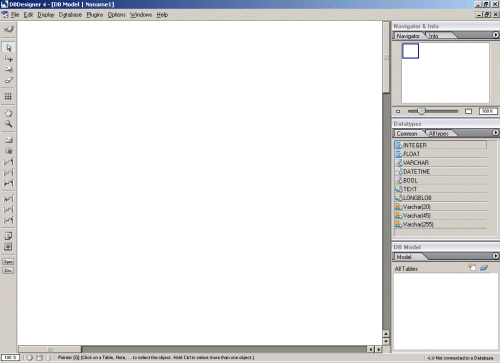The image size is (500, 363).
Task: Open the Datatypes panel arrow menu
Action: click(496, 133)
